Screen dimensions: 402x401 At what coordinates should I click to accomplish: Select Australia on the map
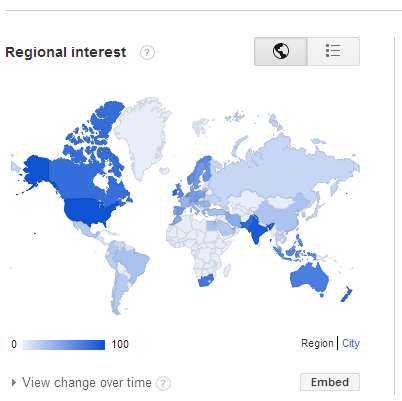[308, 277]
